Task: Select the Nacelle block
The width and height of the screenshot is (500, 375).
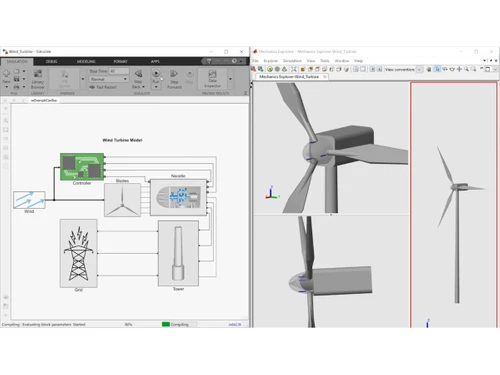Action: 178,197
